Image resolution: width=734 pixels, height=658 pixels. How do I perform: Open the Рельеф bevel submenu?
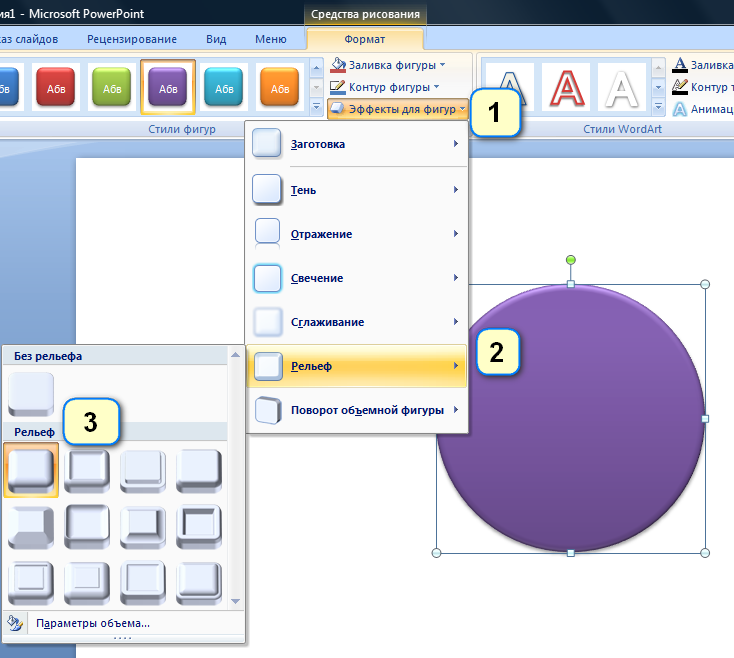coord(357,366)
